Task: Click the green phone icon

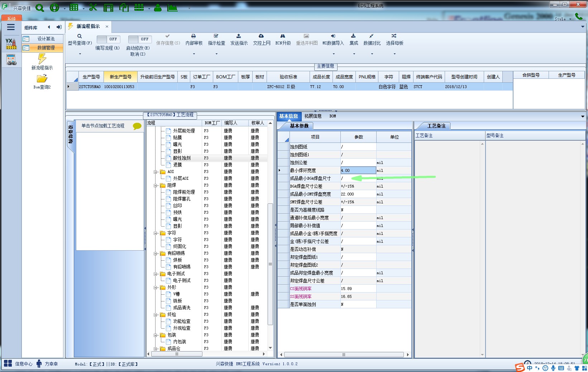Action: pos(578,16)
